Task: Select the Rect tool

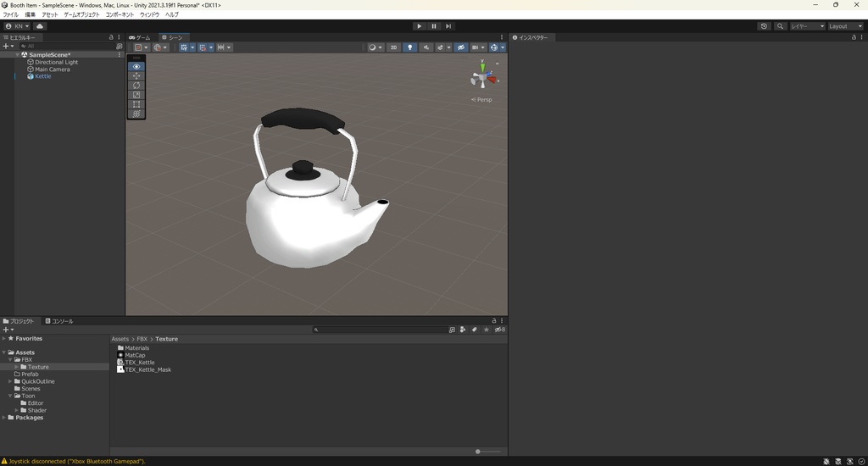Action: [x=136, y=104]
